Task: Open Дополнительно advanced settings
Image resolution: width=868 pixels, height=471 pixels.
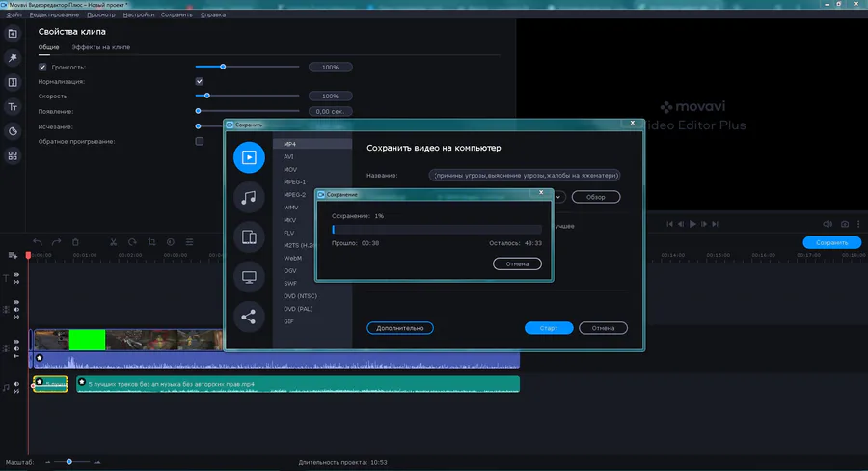Action: (x=399, y=328)
